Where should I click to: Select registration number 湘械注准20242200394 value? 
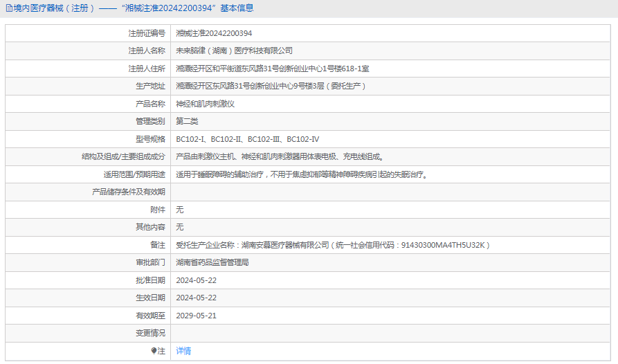(214, 33)
